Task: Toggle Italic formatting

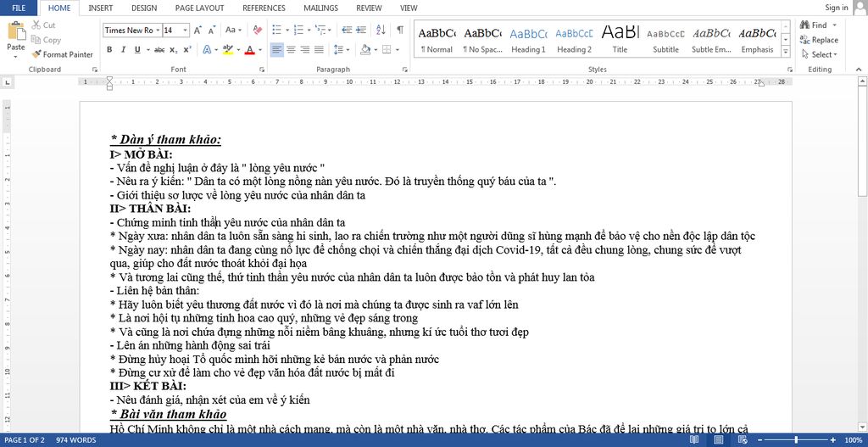Action: [123, 50]
